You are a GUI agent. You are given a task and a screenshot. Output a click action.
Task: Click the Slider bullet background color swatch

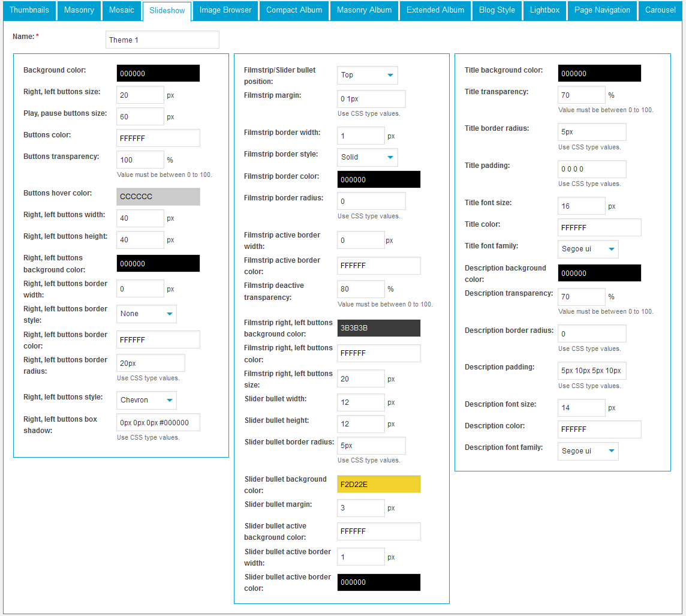click(378, 485)
